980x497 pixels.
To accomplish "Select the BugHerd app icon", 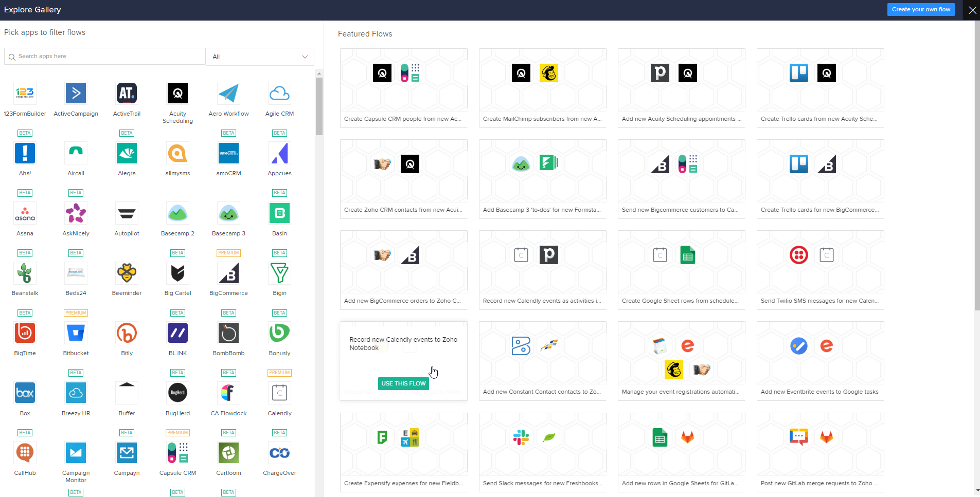I will [177, 393].
